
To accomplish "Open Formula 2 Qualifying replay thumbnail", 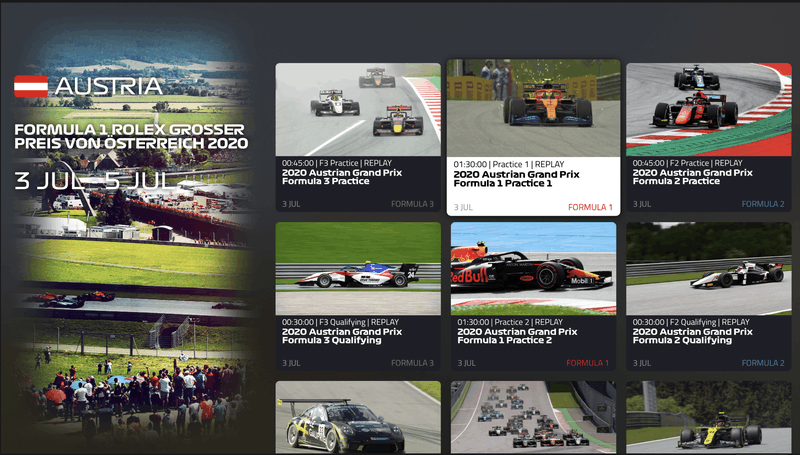I will pyautogui.click(x=709, y=269).
